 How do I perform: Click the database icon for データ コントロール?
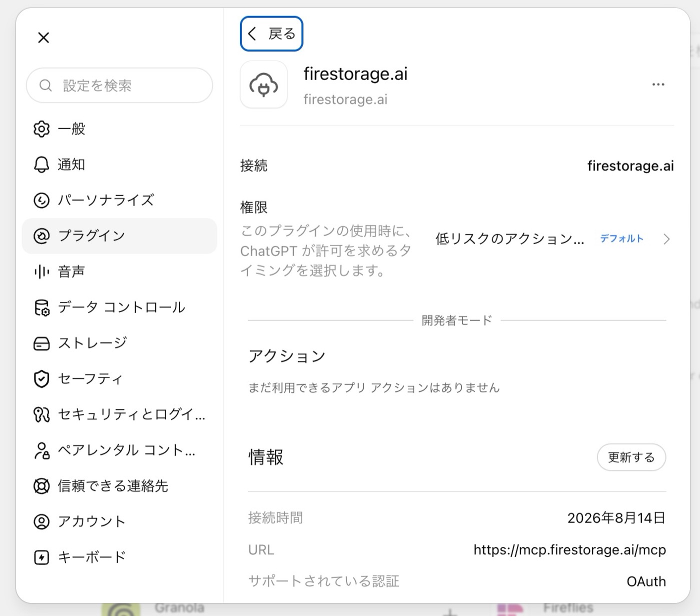tap(41, 307)
